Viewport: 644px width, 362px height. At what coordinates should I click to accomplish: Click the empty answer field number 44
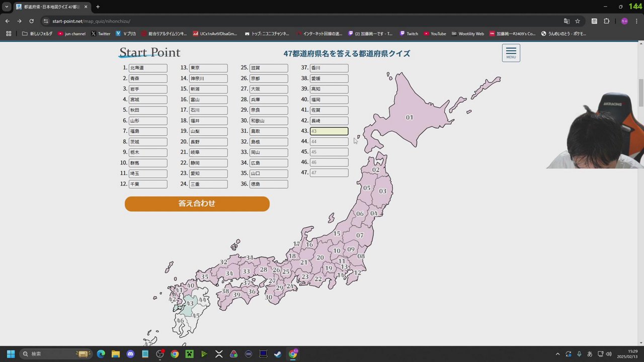pyautogui.click(x=329, y=142)
